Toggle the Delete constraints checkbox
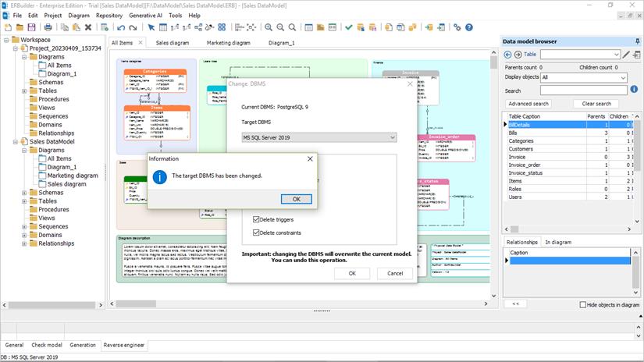This screenshot has height=362, width=644. click(x=256, y=232)
